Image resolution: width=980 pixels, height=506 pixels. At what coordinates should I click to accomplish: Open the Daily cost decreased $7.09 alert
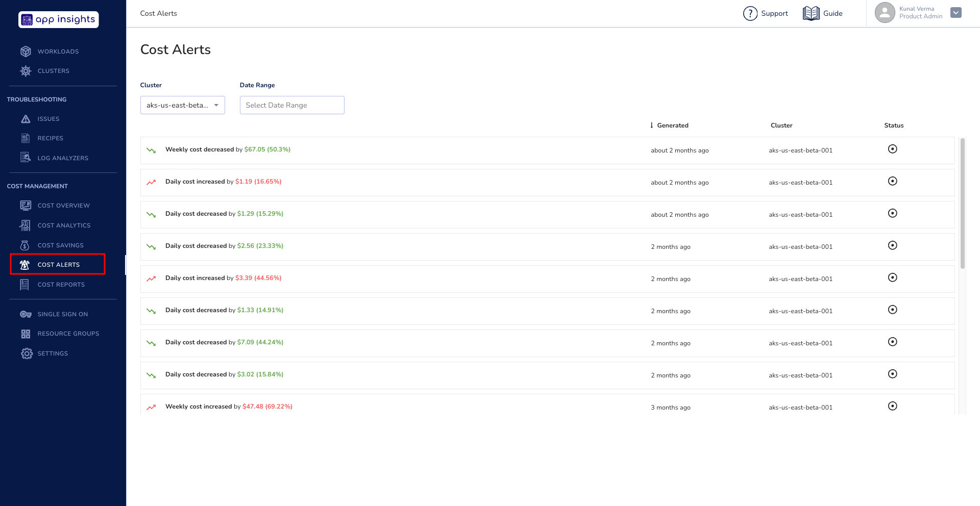coord(224,342)
